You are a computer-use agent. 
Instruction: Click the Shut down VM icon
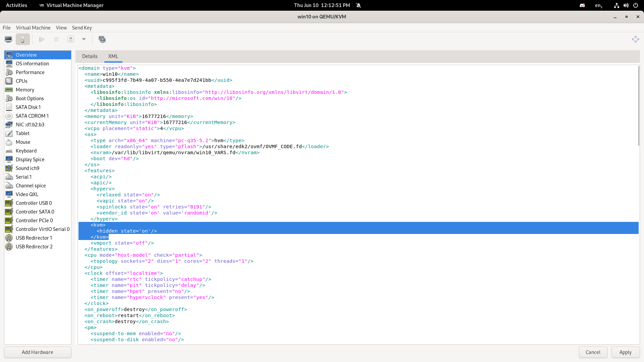coord(71,39)
